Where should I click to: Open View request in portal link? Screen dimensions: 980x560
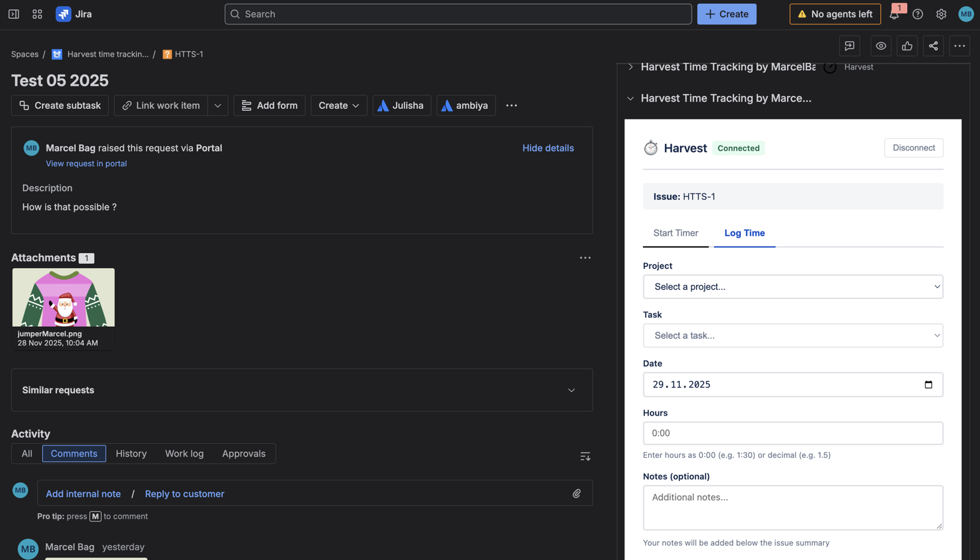click(86, 164)
